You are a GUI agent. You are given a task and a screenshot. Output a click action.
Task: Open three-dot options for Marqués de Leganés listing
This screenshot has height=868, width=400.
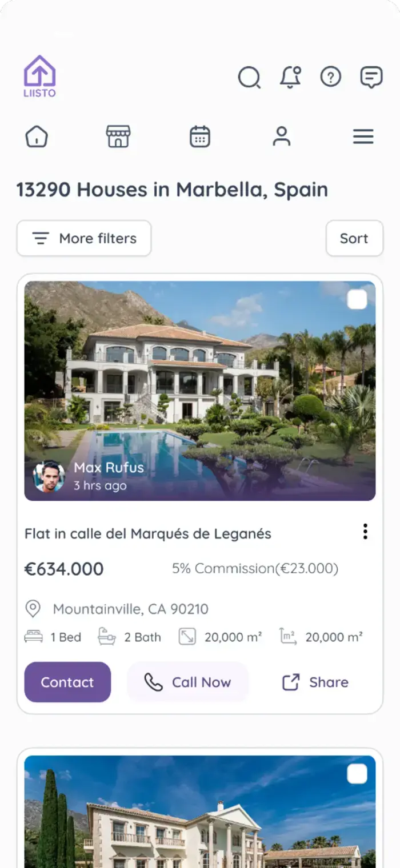(x=365, y=532)
